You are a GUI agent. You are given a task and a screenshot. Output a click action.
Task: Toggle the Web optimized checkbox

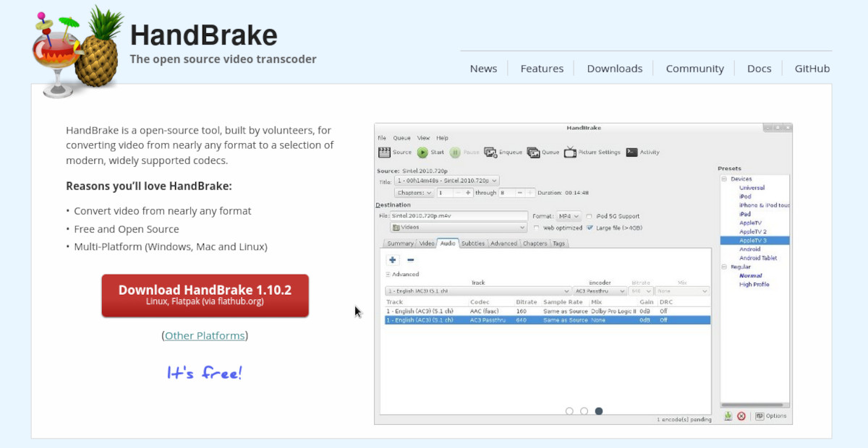point(536,228)
